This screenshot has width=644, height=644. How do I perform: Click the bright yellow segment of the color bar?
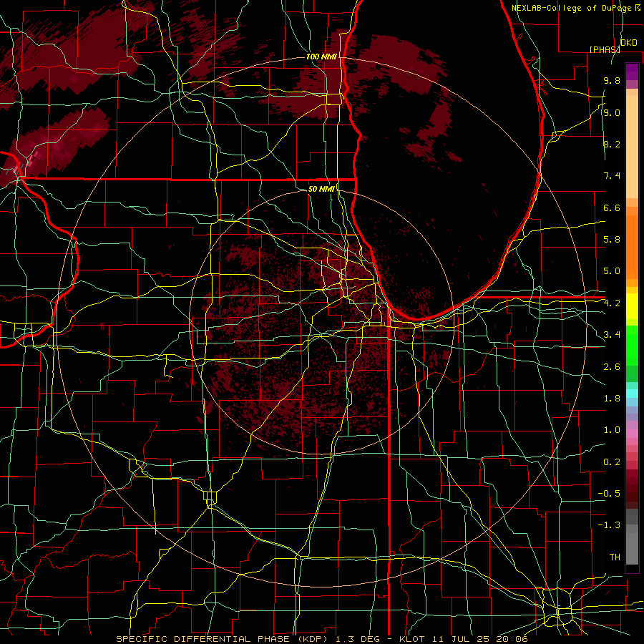[x=632, y=306]
